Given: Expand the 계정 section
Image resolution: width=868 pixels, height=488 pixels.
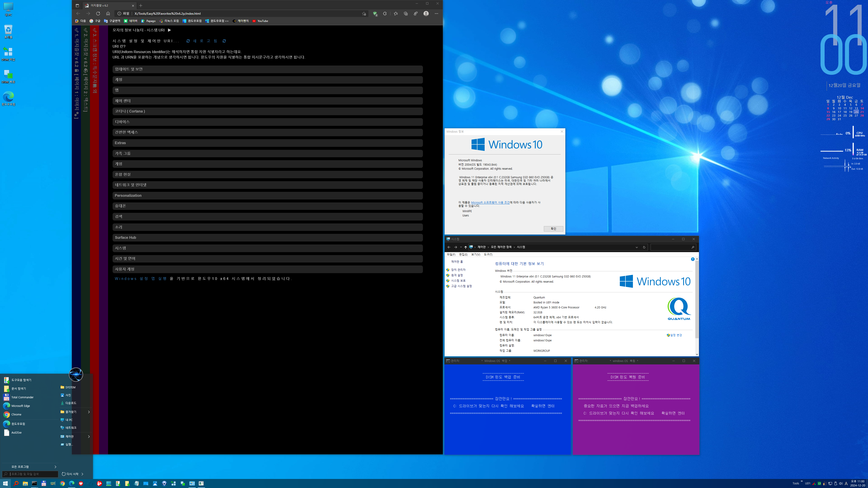Looking at the screenshot, I should pos(268,80).
